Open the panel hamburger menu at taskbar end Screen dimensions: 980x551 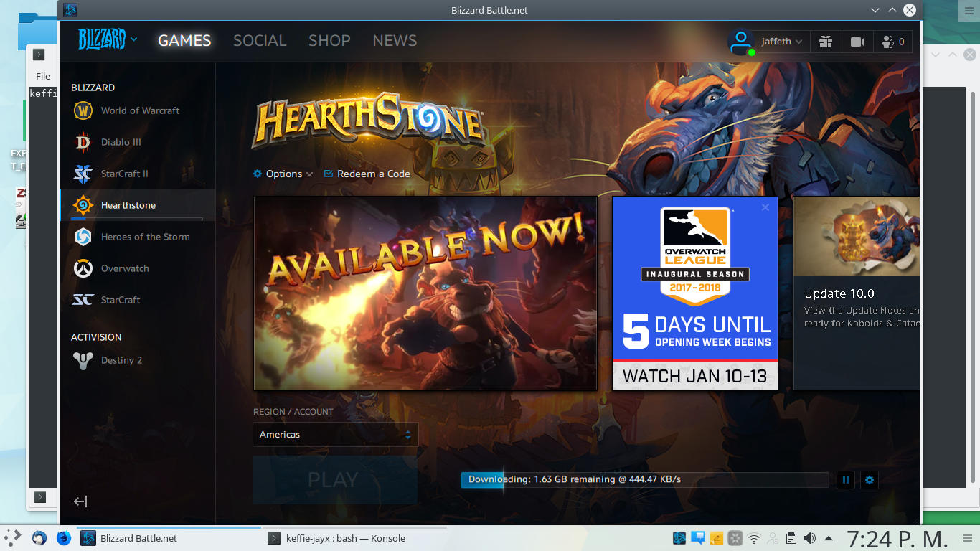click(969, 538)
